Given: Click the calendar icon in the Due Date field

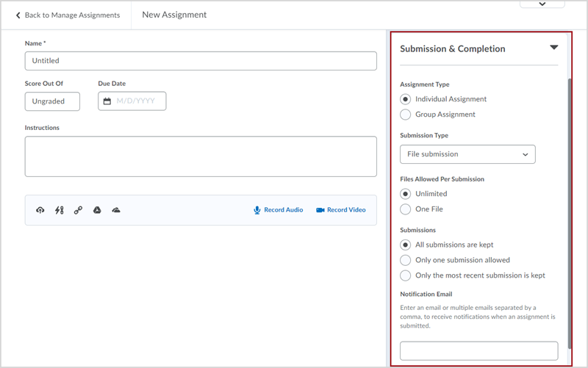Looking at the screenshot, I should coord(107,101).
